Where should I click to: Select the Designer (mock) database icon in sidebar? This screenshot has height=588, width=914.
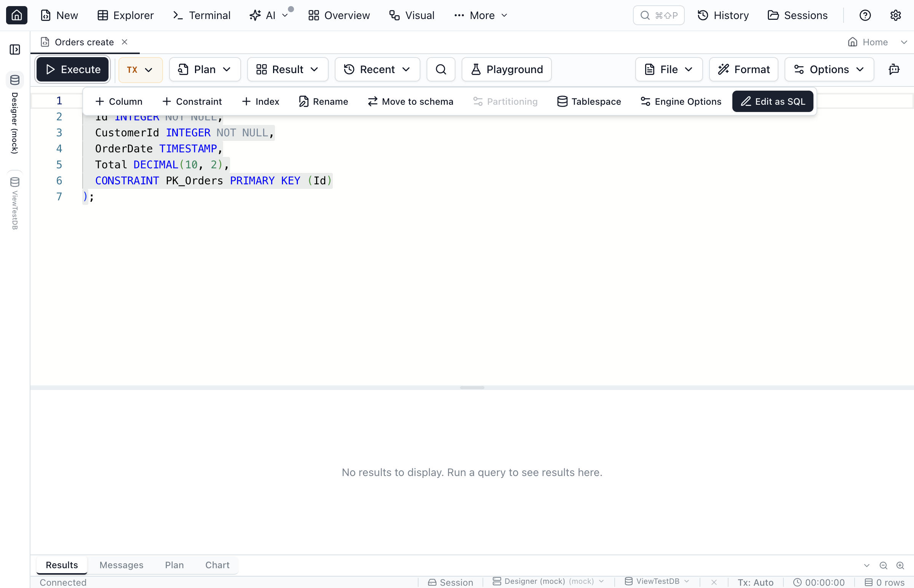coord(15,80)
